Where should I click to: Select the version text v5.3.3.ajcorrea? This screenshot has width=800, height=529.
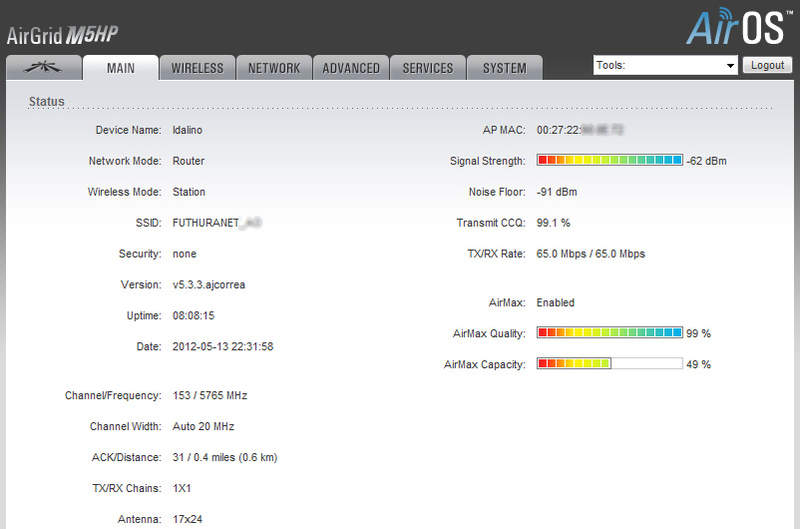coord(209,285)
